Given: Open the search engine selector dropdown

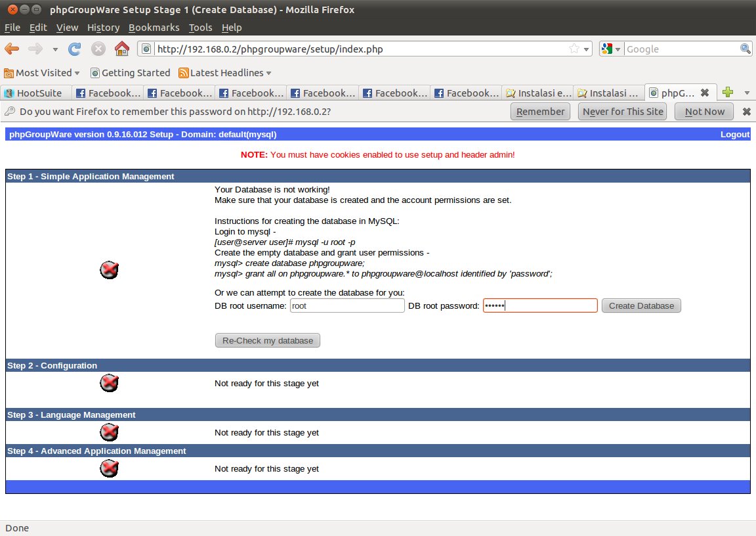Looking at the screenshot, I should coord(610,49).
